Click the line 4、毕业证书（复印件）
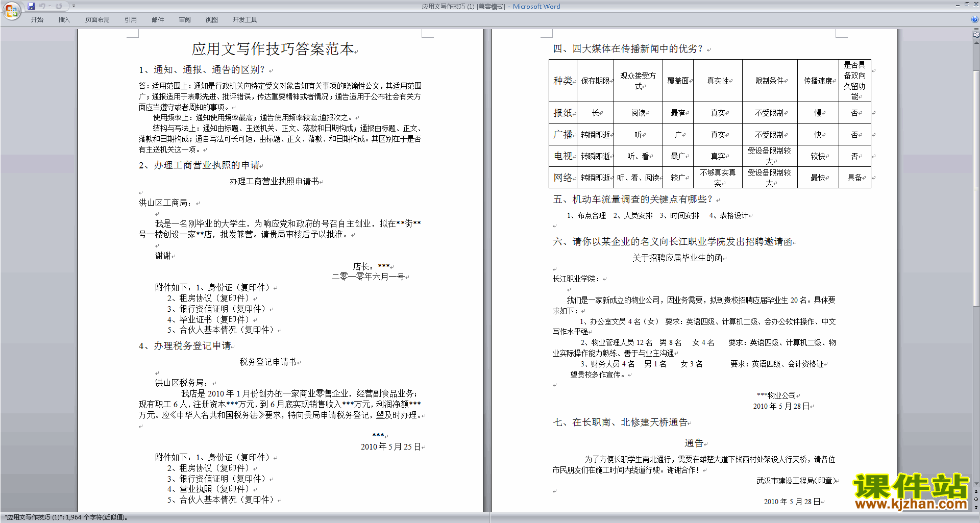This screenshot has height=523, width=980. tap(210, 319)
